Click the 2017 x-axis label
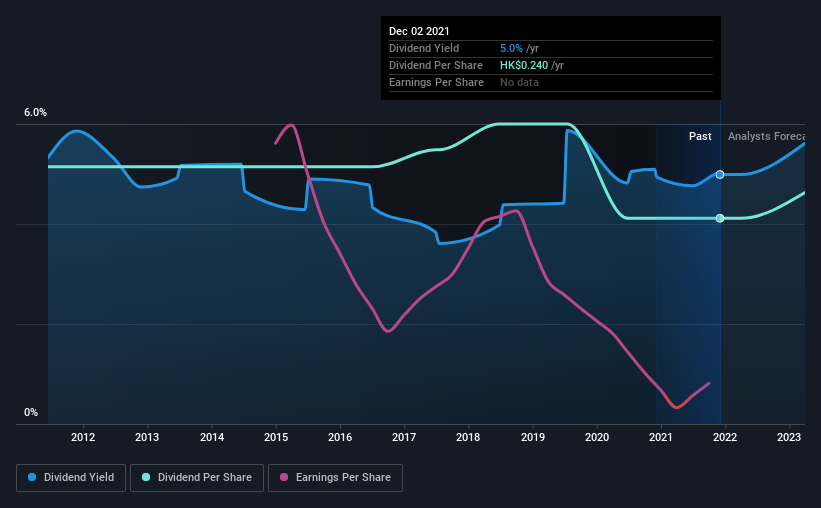Image resolution: width=821 pixels, height=508 pixels. [x=404, y=437]
